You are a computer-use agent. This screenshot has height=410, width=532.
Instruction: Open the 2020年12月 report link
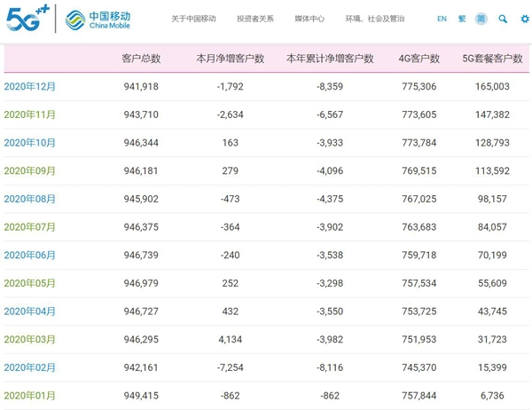(30, 86)
